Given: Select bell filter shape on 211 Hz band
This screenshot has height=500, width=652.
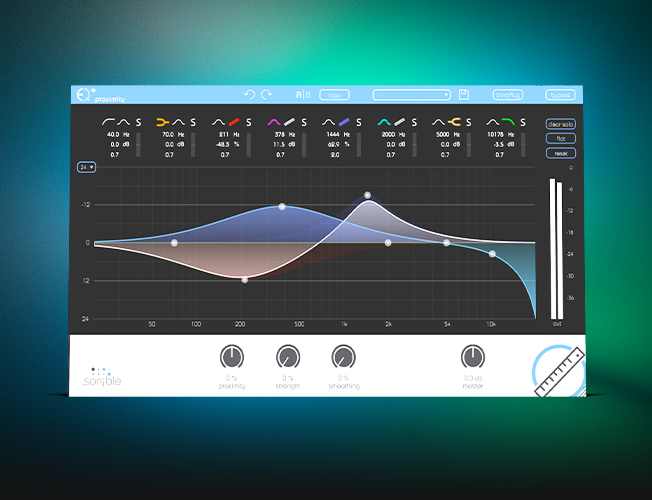Looking at the screenshot, I should (x=218, y=122).
